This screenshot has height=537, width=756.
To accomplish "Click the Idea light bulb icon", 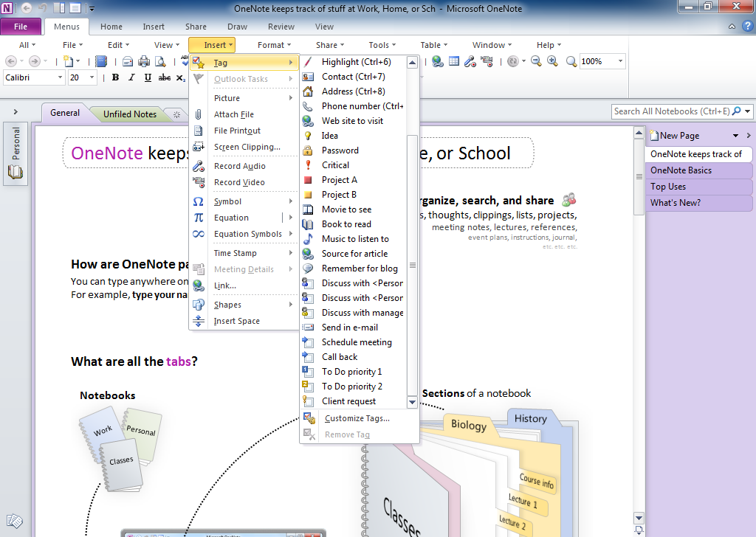I will pos(308,136).
